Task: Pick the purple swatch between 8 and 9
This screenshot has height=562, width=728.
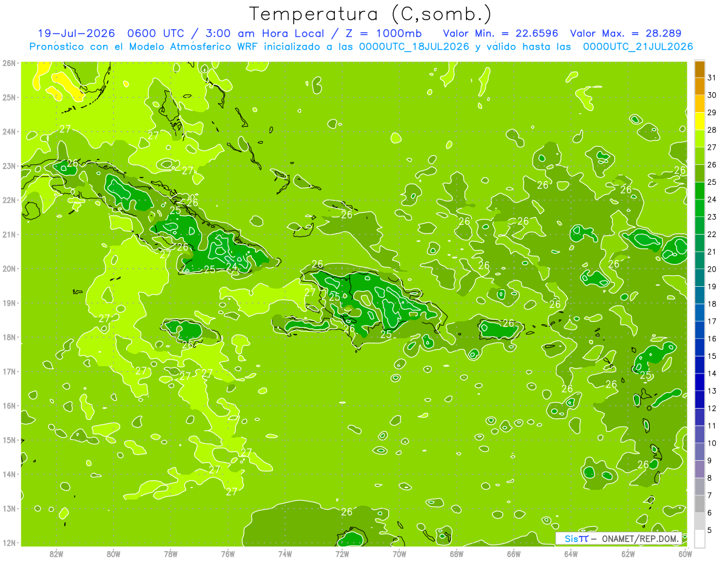Action: pos(699,469)
